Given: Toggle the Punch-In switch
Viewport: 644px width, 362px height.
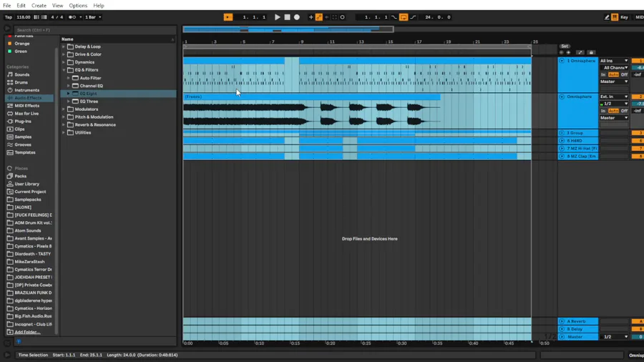Looking at the screenshot, I should click(394, 17).
